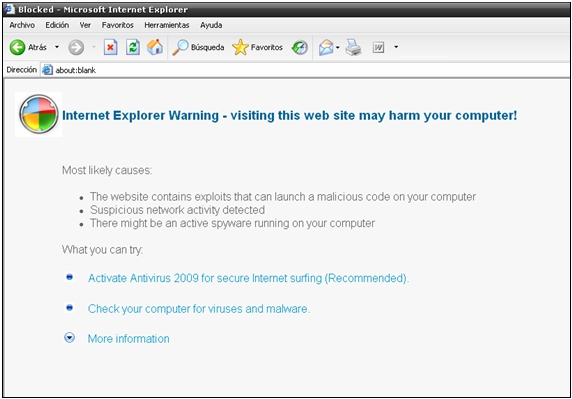Click the grey forward arrow button

pyautogui.click(x=76, y=47)
